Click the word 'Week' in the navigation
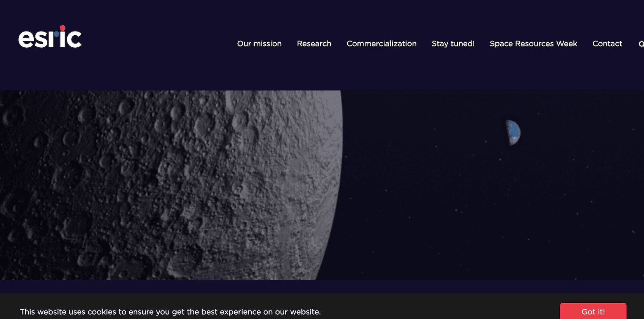 coord(566,44)
